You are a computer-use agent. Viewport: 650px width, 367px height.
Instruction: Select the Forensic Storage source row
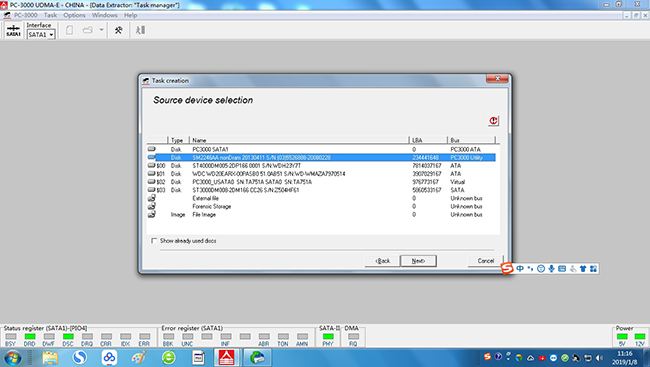[321, 207]
